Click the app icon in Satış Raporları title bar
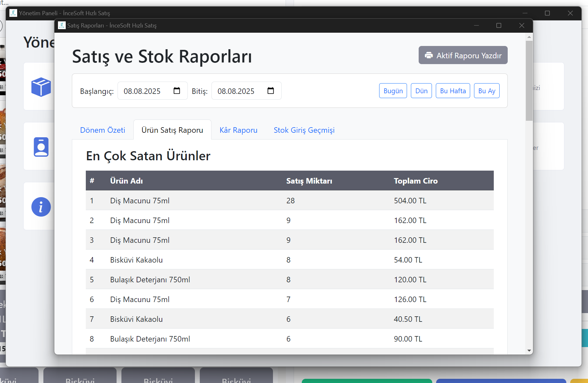The width and height of the screenshot is (588, 383). (x=61, y=25)
